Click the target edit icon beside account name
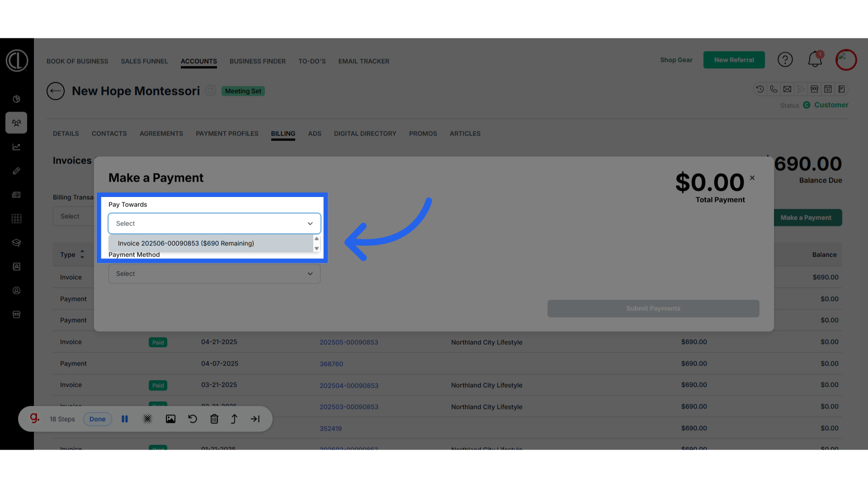868x488 pixels. [x=211, y=91]
